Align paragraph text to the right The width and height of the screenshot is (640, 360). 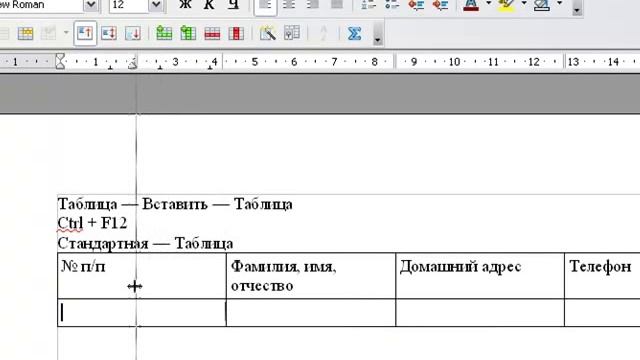coord(313,5)
